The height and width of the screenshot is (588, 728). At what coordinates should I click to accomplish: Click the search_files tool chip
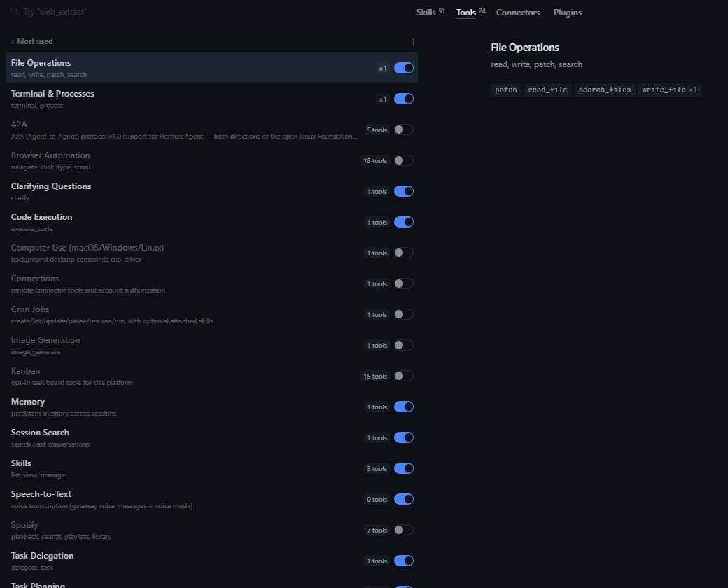tap(605, 90)
